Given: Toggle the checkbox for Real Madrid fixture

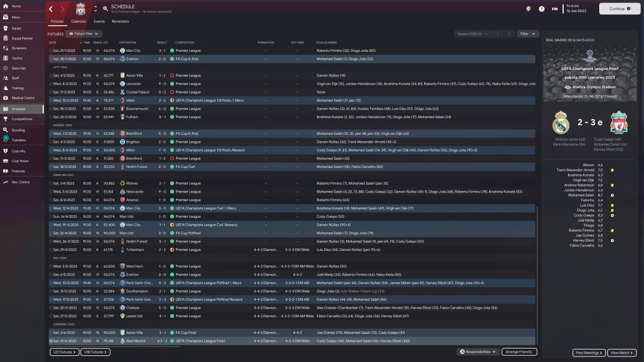Looking at the screenshot, I should 51,341.
